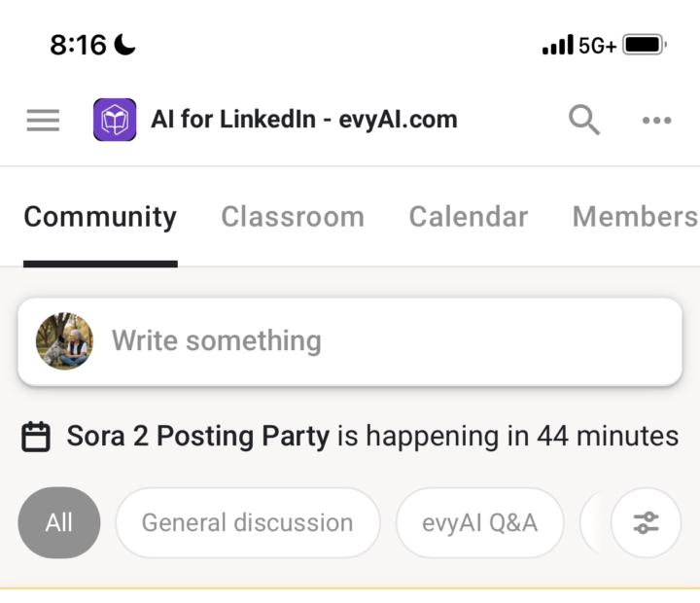The height and width of the screenshot is (603, 700).
Task: Filter posts by General discussion
Action: coord(247,523)
